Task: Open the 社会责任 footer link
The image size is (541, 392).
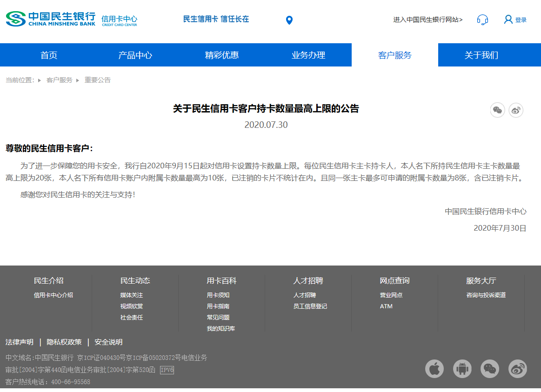Action: pos(132,318)
